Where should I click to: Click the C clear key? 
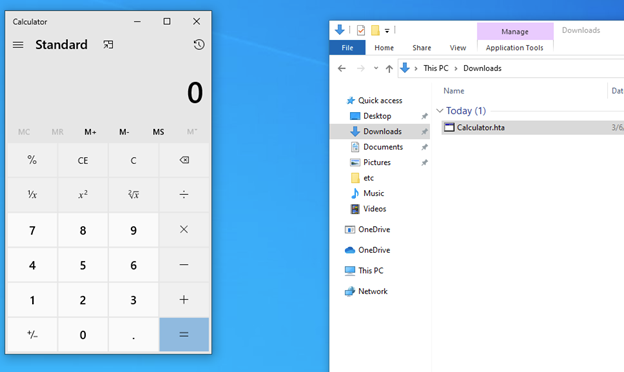tap(133, 160)
